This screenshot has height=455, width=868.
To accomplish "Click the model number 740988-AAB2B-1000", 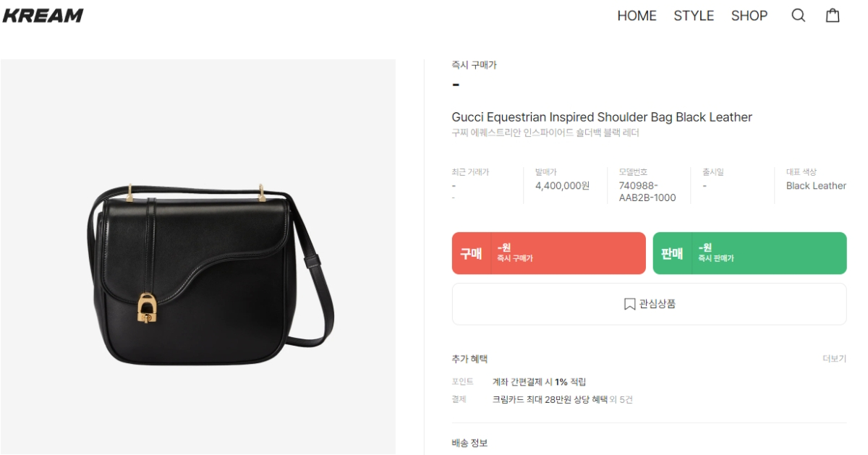I will (x=647, y=192).
